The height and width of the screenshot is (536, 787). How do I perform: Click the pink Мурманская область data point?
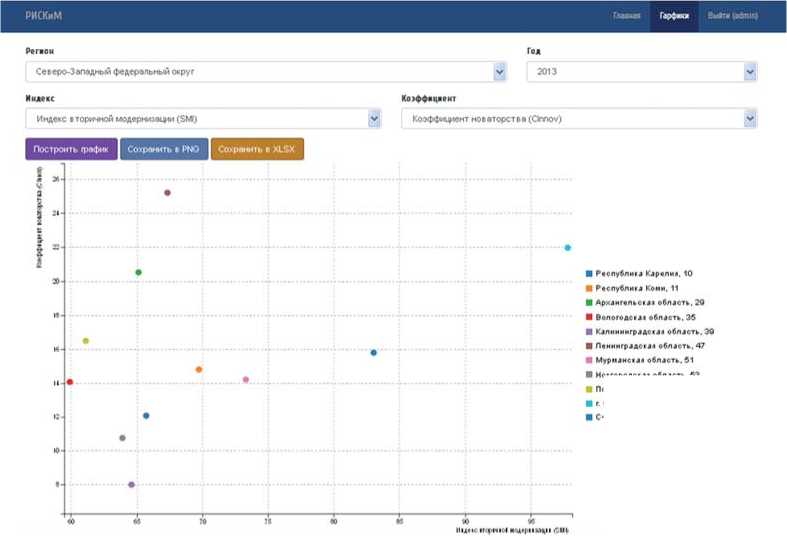[246, 379]
